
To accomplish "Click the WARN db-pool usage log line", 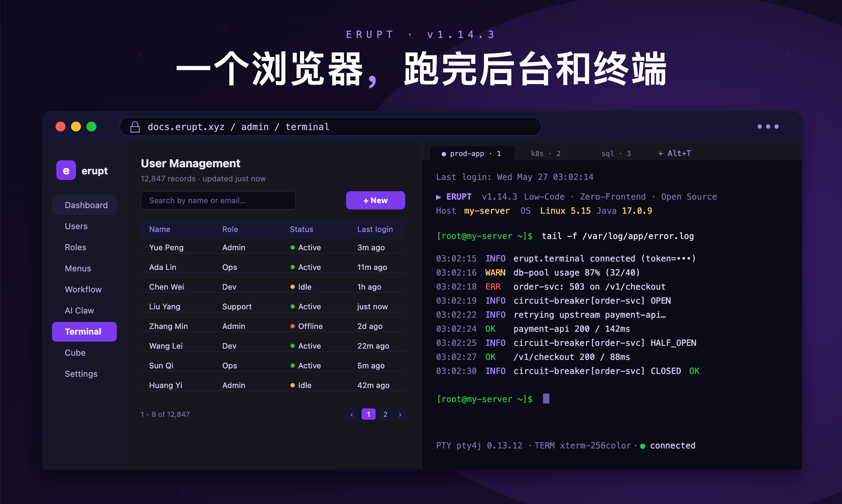I will pyautogui.click(x=538, y=272).
